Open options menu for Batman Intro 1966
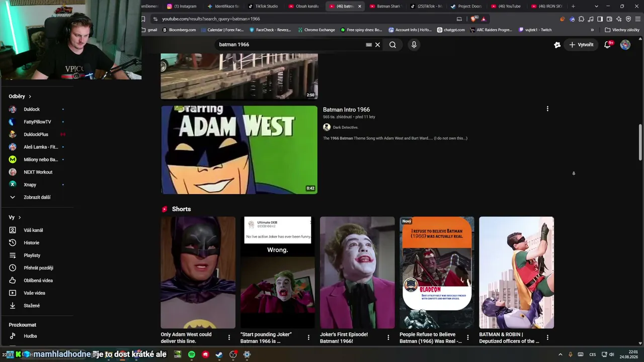 click(x=547, y=109)
